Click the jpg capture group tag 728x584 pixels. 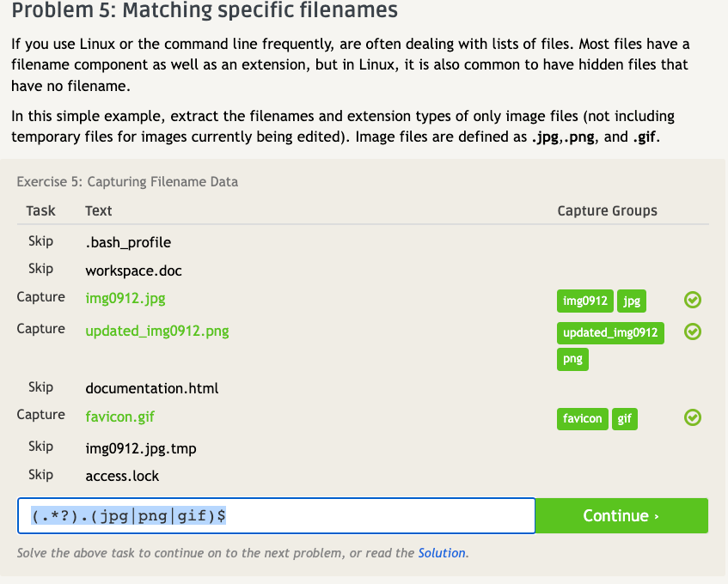click(x=632, y=301)
